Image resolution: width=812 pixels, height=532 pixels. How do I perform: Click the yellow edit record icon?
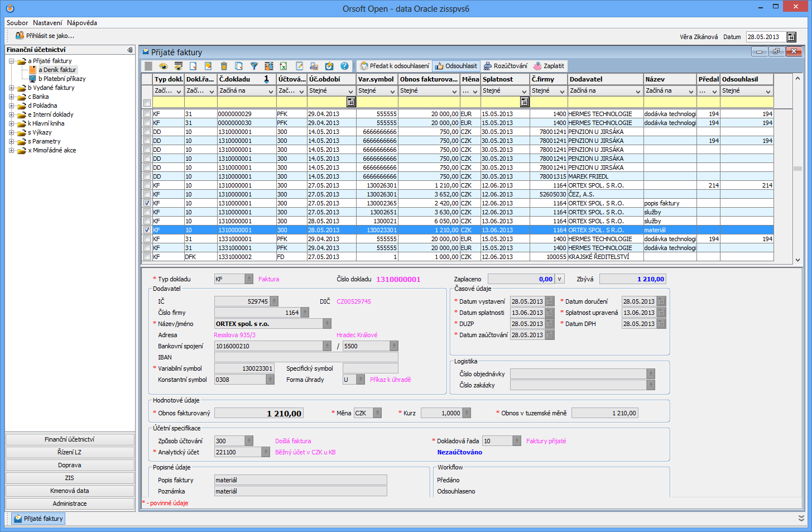(x=208, y=66)
